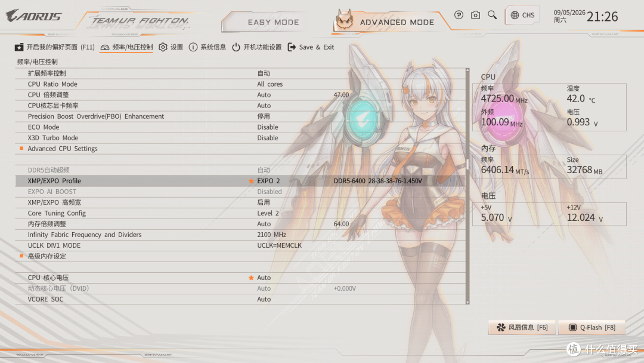Change Precision Boost Overdrive Enhancement 停用 value

point(264,116)
